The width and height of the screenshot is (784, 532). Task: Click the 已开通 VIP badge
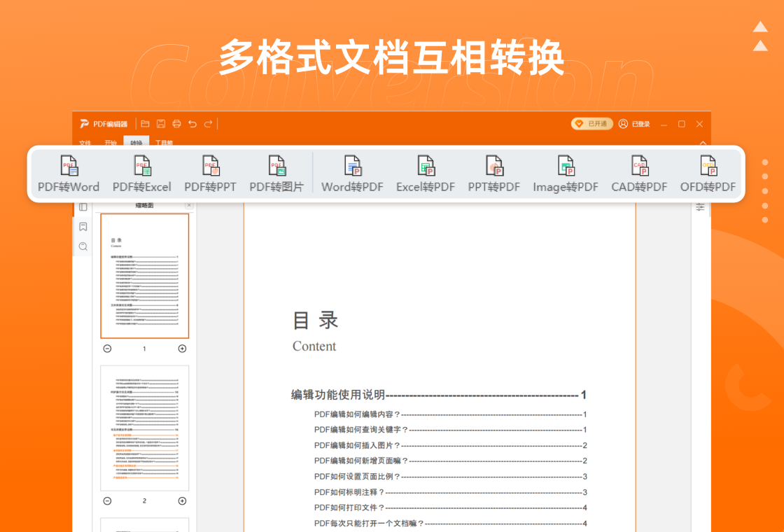[592, 124]
